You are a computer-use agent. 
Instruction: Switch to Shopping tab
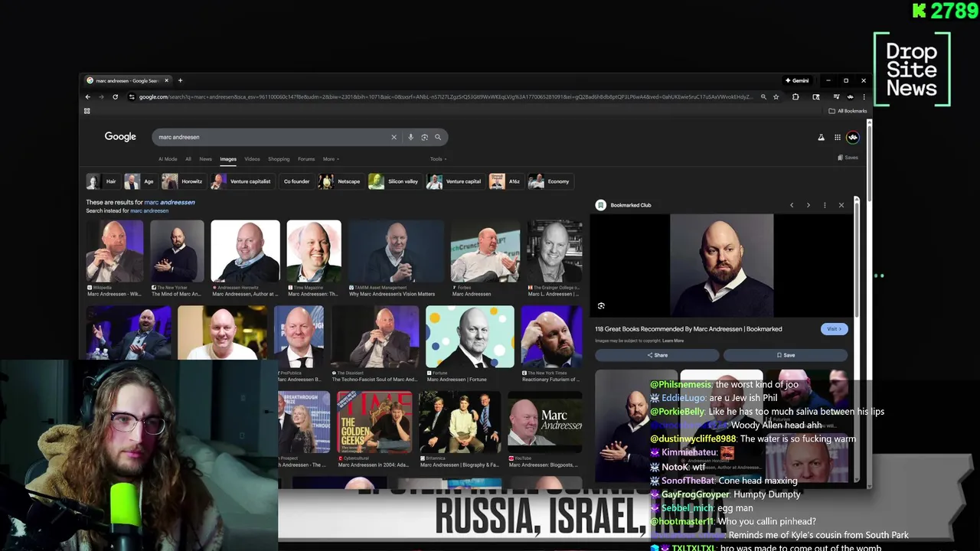279,159
